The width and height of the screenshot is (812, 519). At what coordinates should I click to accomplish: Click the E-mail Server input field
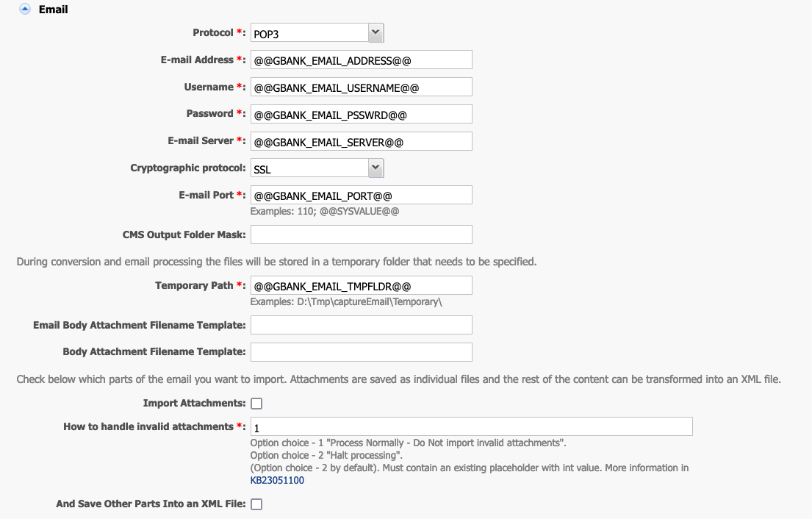[x=362, y=141]
